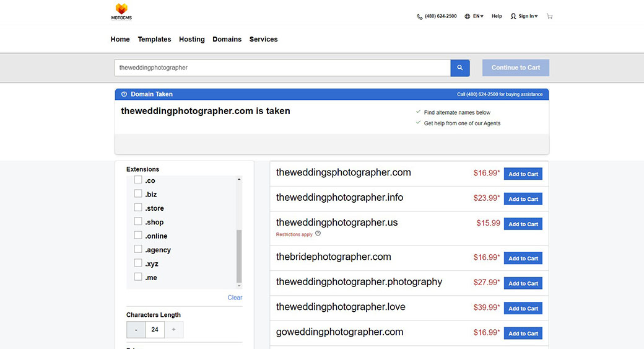This screenshot has height=349, width=644.
Task: Open the Sign In dropdown
Action: coord(528,16)
